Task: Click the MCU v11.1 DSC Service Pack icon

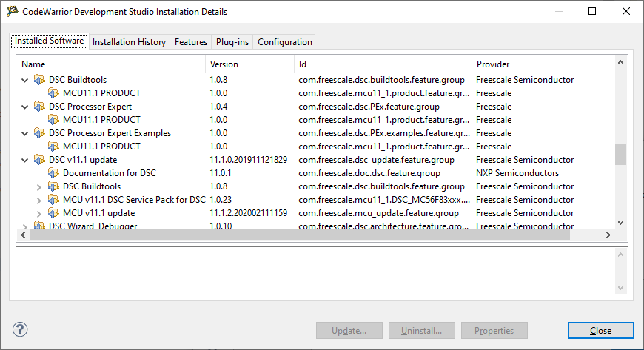Action: point(53,200)
